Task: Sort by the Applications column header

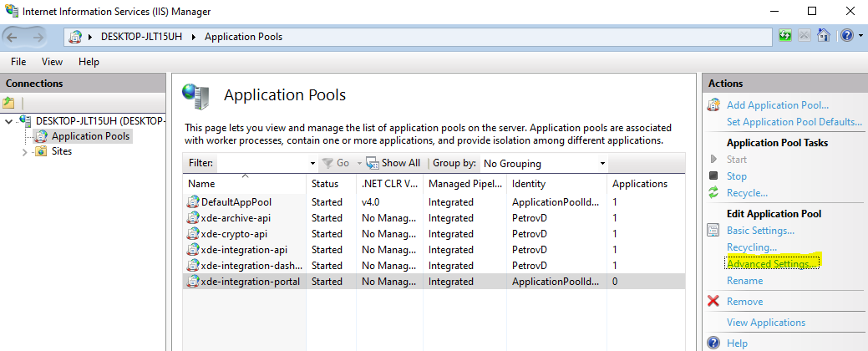Action: (x=646, y=184)
